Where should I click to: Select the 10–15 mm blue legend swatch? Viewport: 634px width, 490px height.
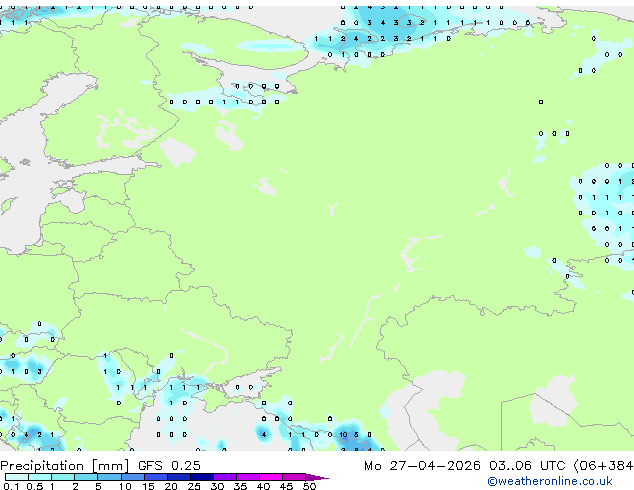click(132, 477)
